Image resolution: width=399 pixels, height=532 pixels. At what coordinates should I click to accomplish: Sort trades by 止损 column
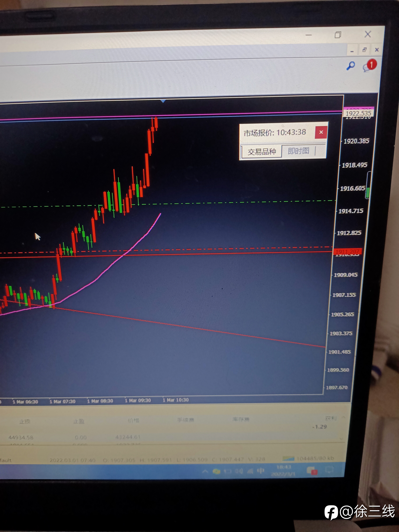tap(25, 421)
